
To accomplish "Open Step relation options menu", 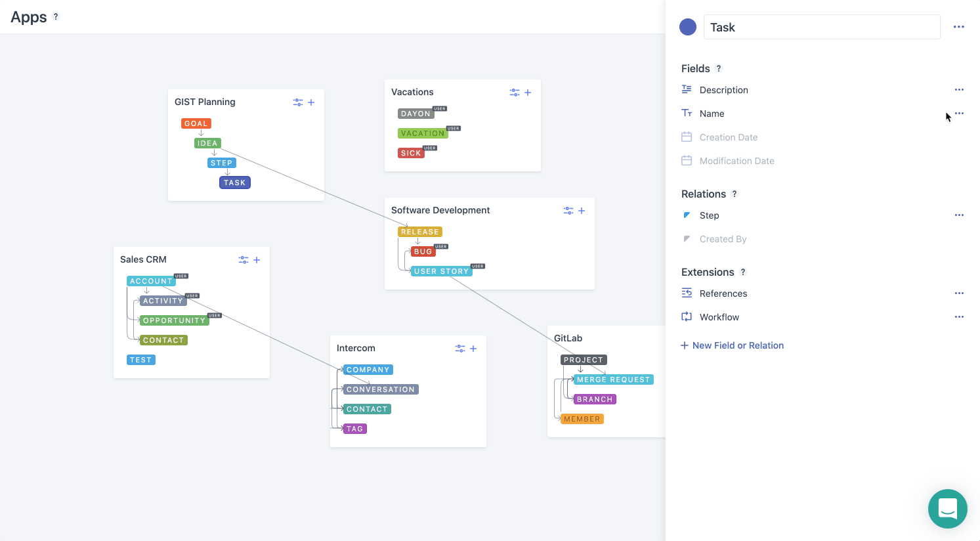I will point(959,215).
